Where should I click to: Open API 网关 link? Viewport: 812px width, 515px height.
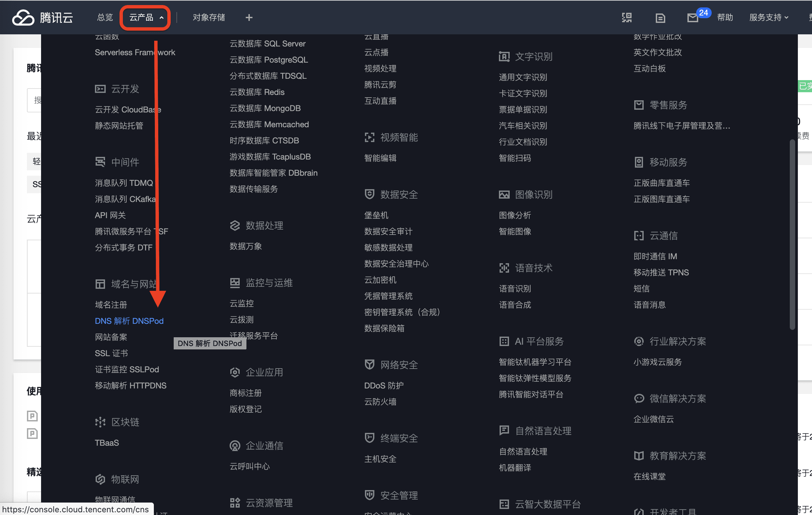[x=110, y=215]
